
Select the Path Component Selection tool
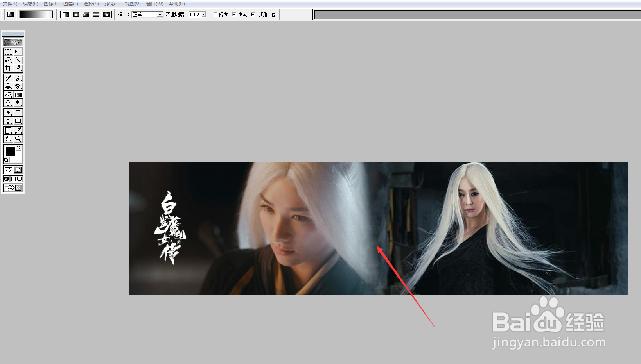[8, 112]
